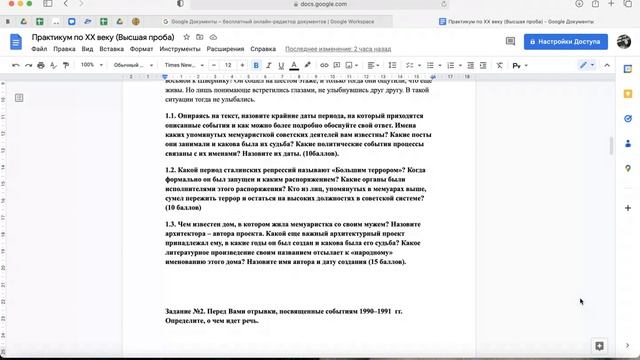640x360 pixels.
Task: Open the last edit history link
Action: coord(338,49)
